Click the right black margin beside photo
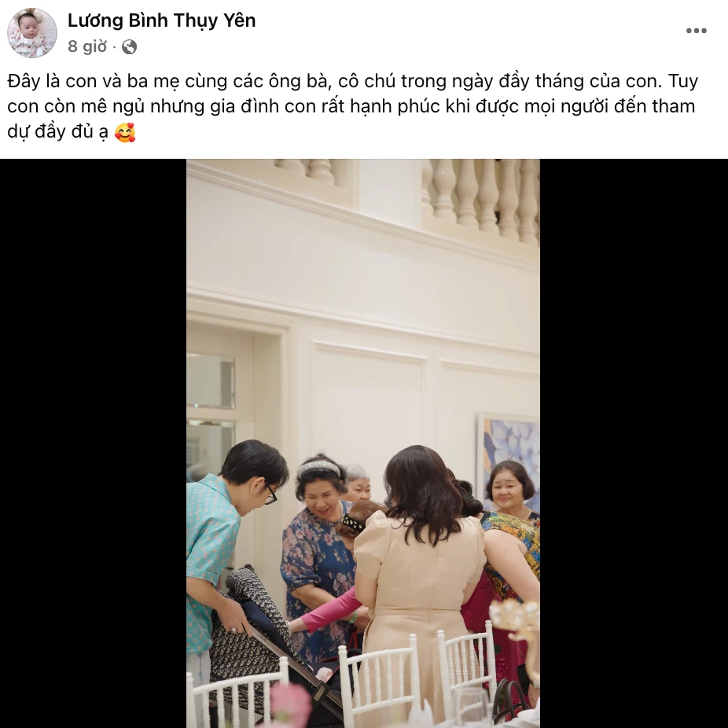 pos(634,443)
